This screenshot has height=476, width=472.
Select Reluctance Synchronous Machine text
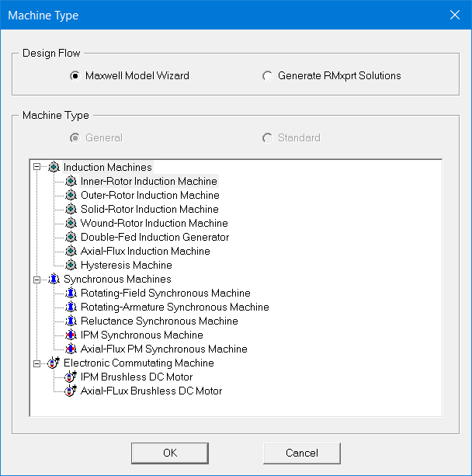159,321
